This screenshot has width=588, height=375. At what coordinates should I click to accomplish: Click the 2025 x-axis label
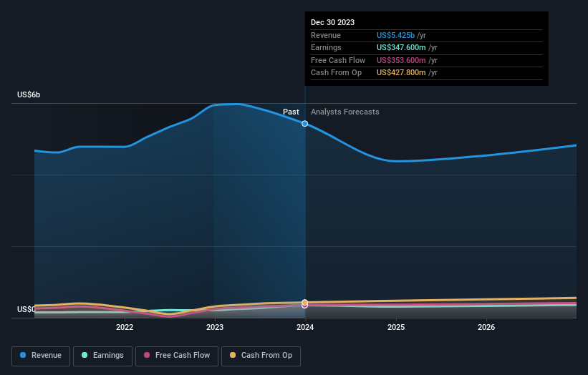[396, 327]
